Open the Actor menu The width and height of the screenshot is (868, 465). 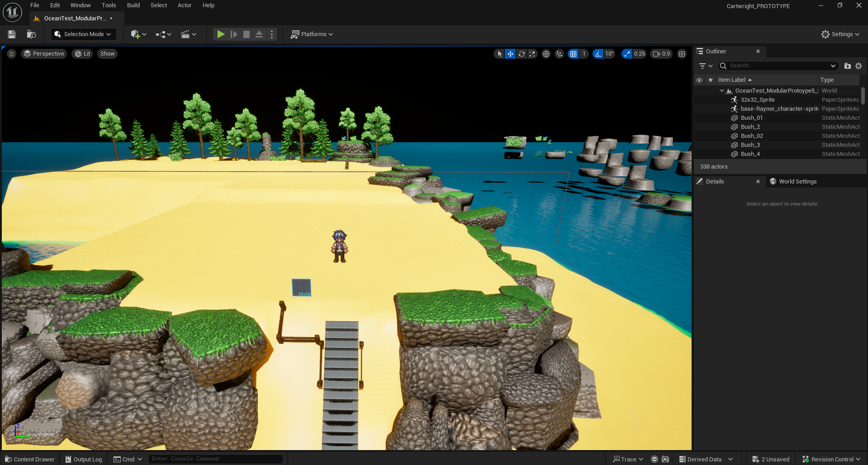(185, 5)
